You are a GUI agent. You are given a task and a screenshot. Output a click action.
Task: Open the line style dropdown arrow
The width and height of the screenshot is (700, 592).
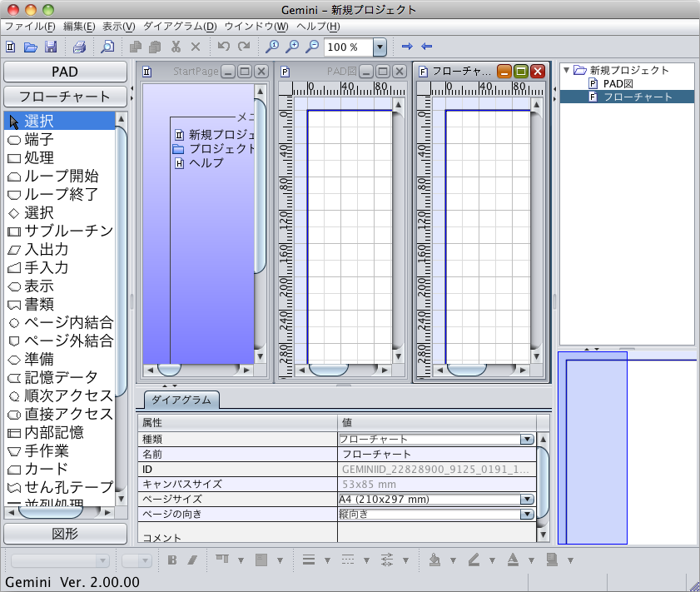pyautogui.click(x=366, y=560)
